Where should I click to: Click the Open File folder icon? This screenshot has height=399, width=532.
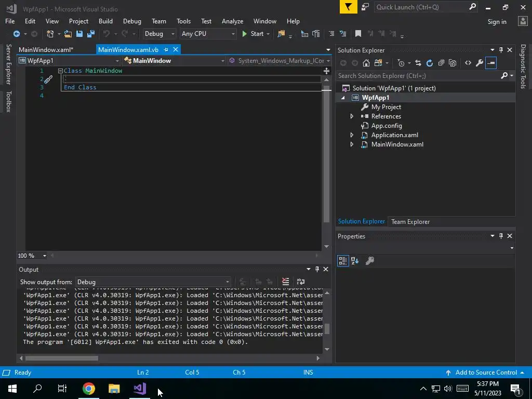click(x=68, y=34)
